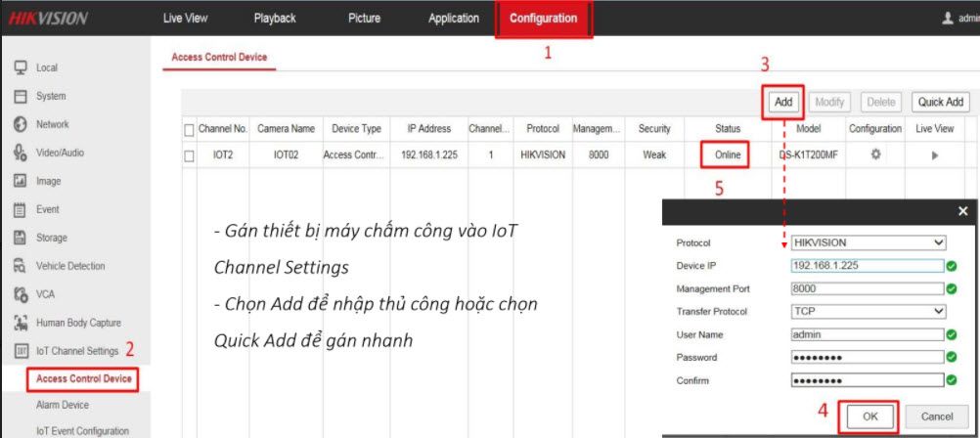Switch to Live View tab

coord(185,19)
